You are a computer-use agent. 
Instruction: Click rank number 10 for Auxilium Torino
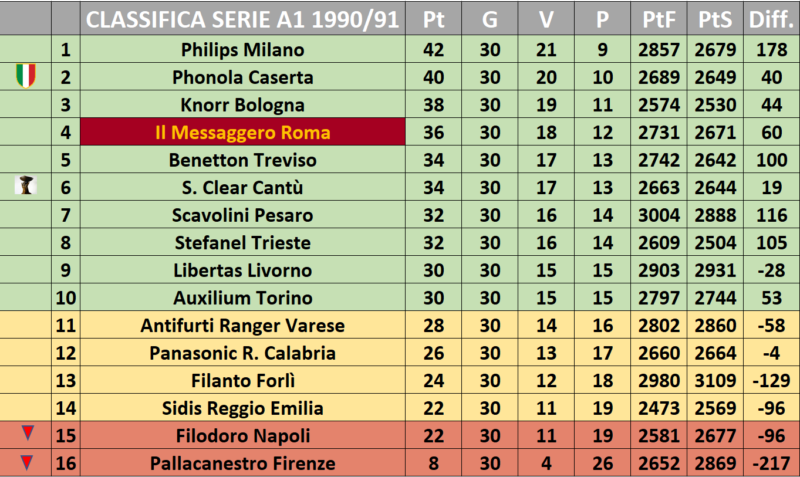(66, 298)
